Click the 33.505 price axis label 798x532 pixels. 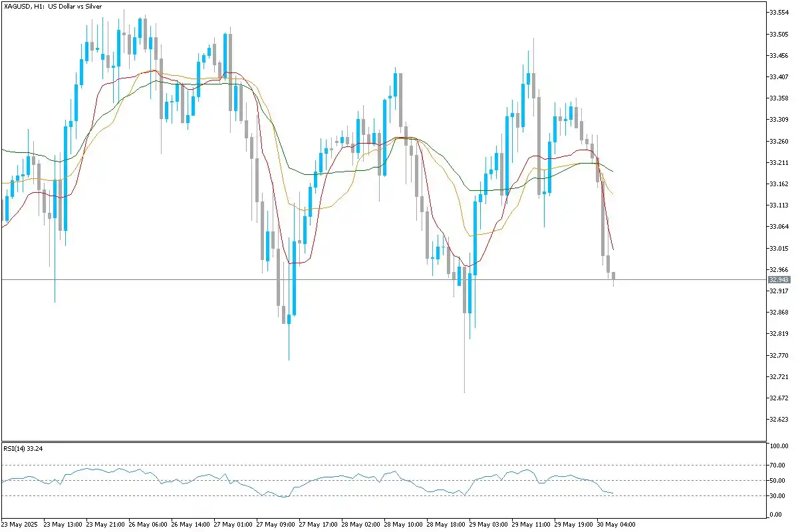[x=779, y=34]
